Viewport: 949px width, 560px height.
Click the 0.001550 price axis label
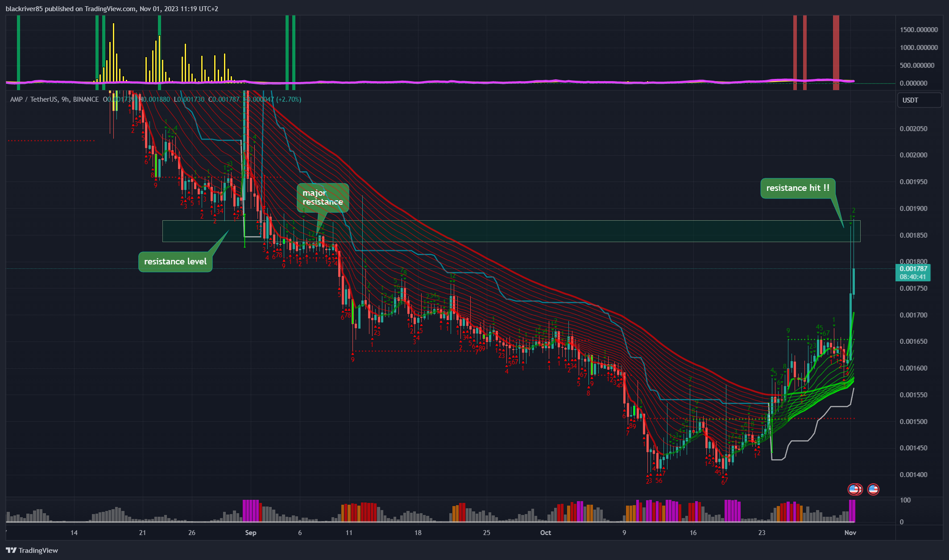coord(913,395)
